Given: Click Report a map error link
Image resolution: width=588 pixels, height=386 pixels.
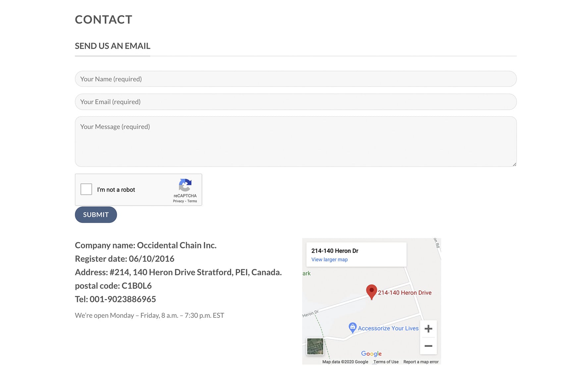Looking at the screenshot, I should (x=421, y=362).
